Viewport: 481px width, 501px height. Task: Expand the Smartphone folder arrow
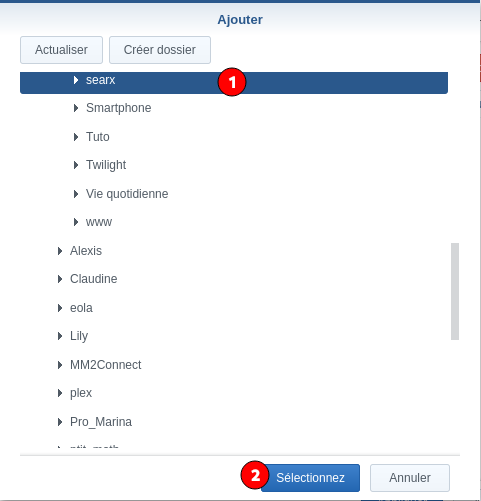76,108
